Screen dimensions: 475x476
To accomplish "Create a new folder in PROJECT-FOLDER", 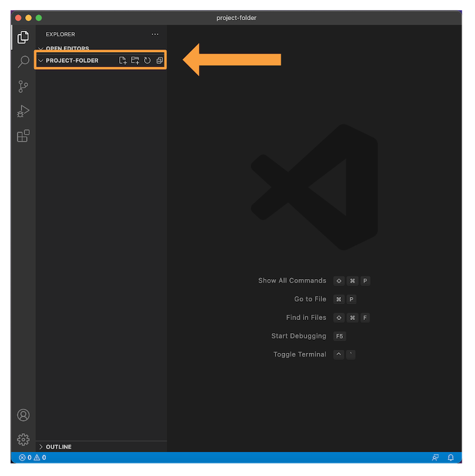I will pos(135,61).
